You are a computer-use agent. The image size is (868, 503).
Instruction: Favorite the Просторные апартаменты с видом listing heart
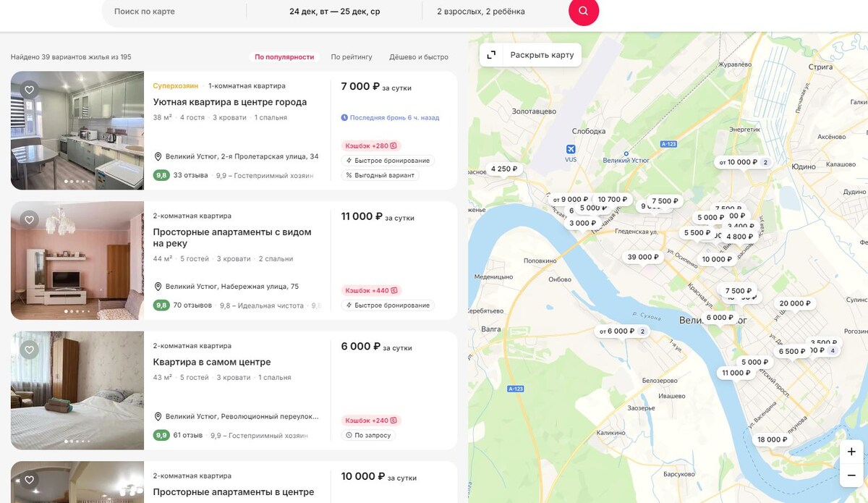(29, 220)
